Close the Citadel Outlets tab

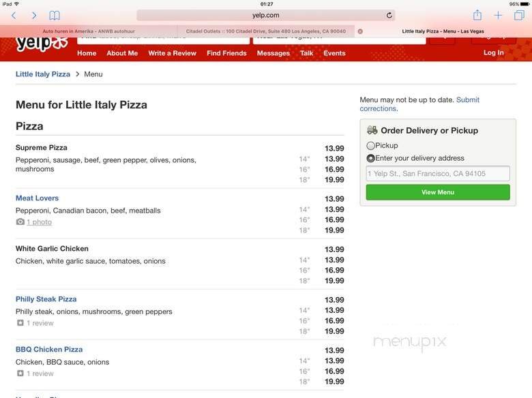click(360, 31)
